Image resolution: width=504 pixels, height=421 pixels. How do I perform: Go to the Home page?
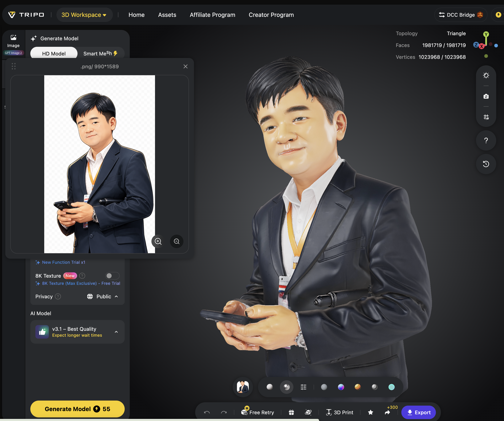[136, 15]
